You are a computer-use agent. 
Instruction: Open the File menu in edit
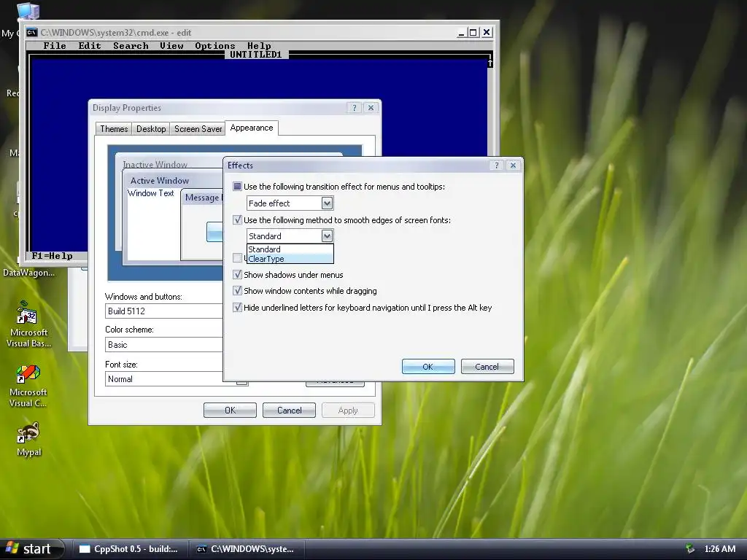(55, 46)
